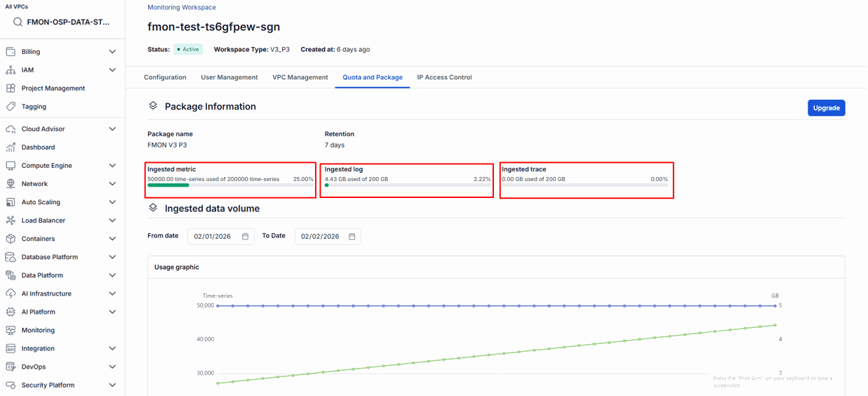This screenshot has width=868, height=396.
Task: Select the Quota and Package tab
Action: (373, 77)
